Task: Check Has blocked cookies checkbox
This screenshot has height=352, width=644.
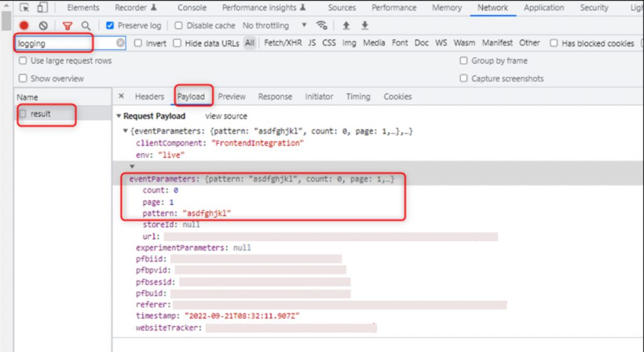Action: (553, 43)
